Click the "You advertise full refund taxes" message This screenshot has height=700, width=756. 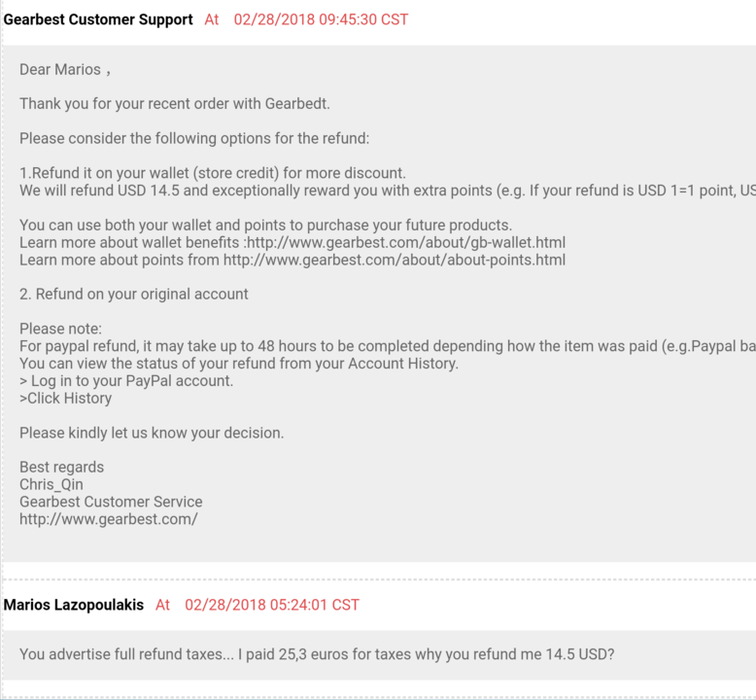317,654
